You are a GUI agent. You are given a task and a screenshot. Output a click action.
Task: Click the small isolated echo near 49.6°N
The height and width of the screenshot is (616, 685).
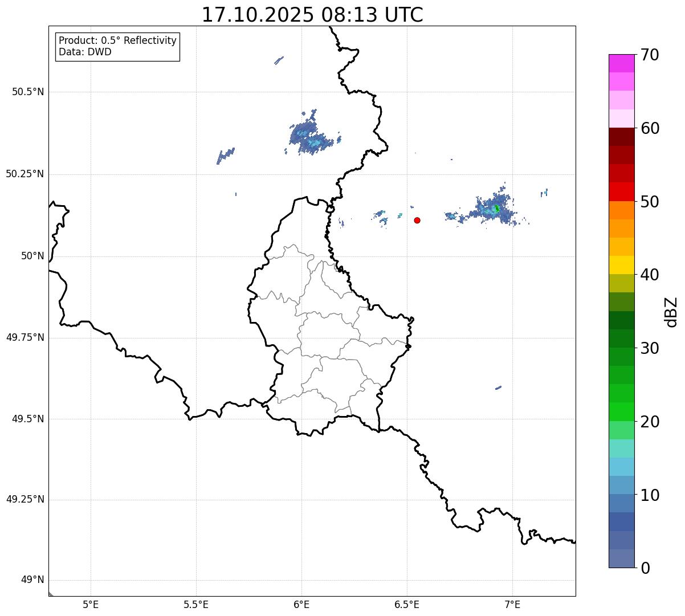click(x=498, y=387)
